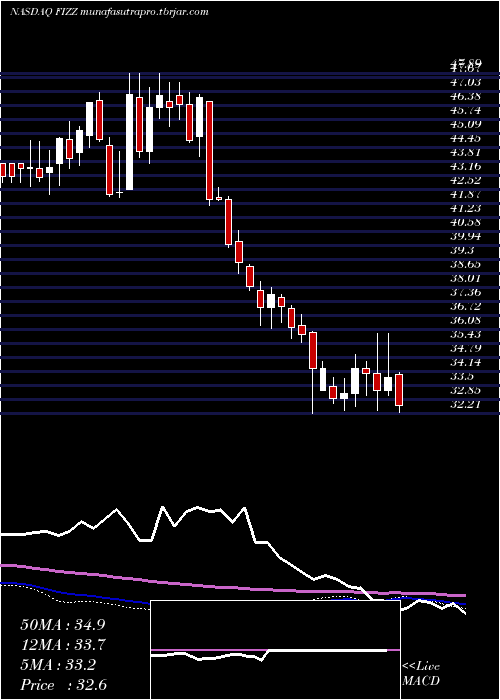Select the 34.79 price axis label
Screen dimensions: 500x700
point(465,348)
